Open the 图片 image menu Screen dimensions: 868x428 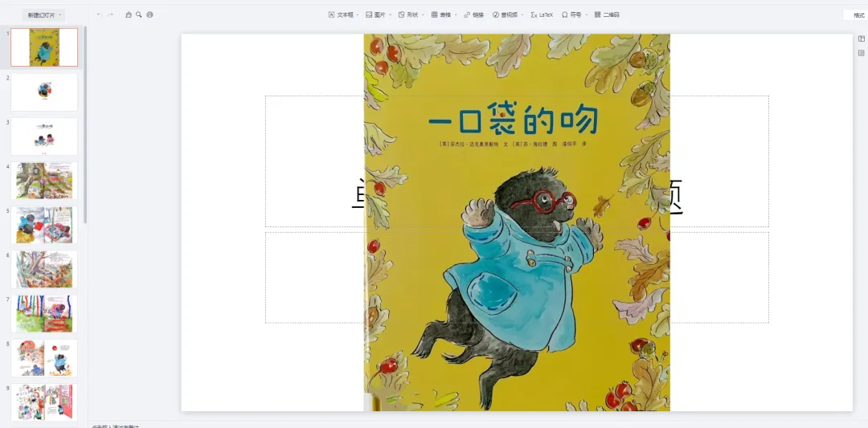(379, 15)
